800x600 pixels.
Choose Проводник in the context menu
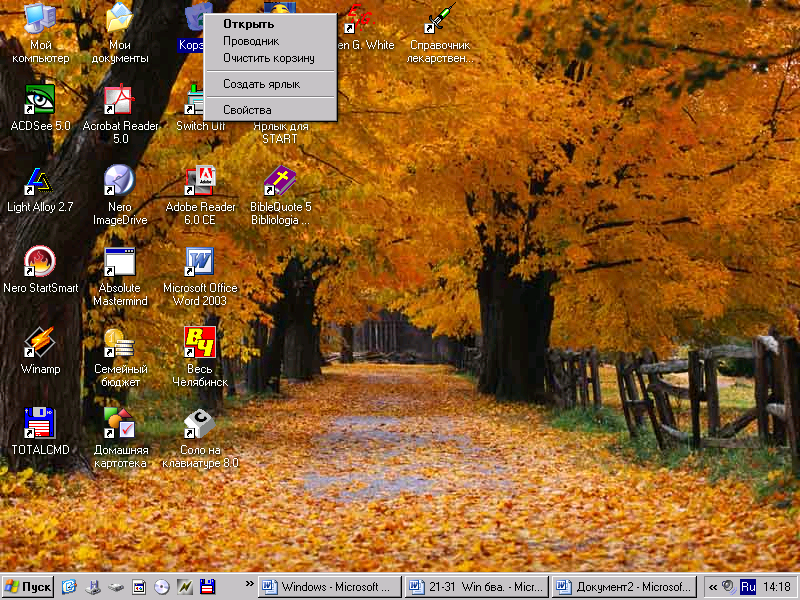point(270,41)
